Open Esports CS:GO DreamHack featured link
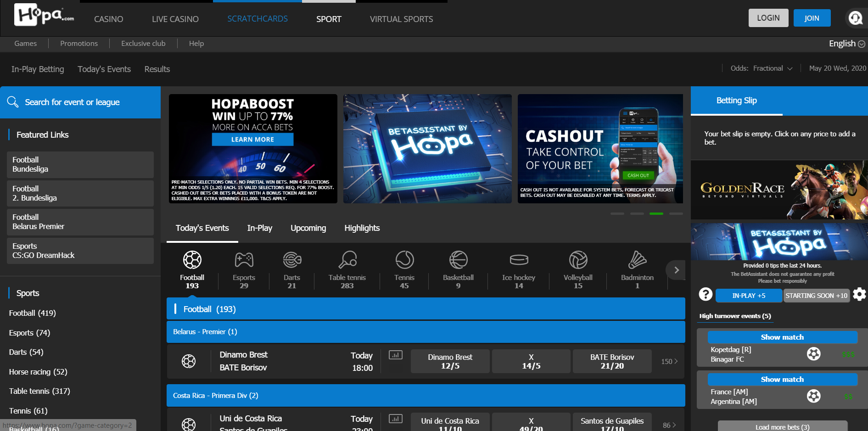 80,251
